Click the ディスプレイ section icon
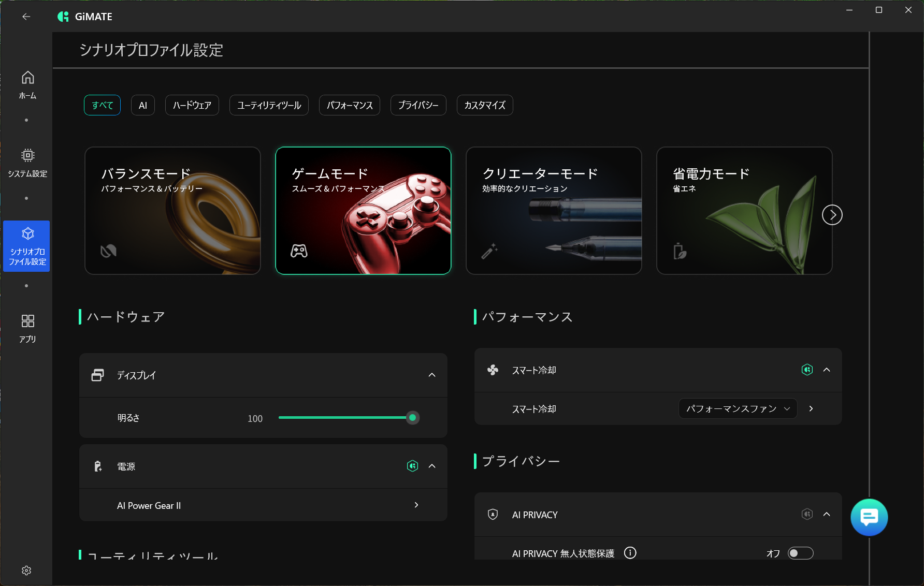Viewport: 924px width, 586px height. click(97, 375)
